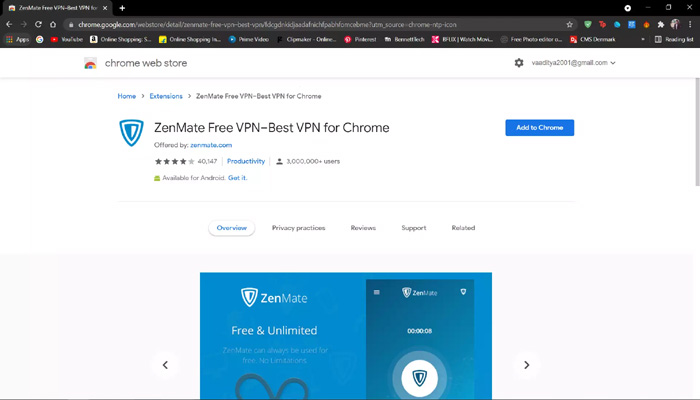Click the forward navigation arrow
The height and width of the screenshot is (400, 700).
click(x=24, y=25)
